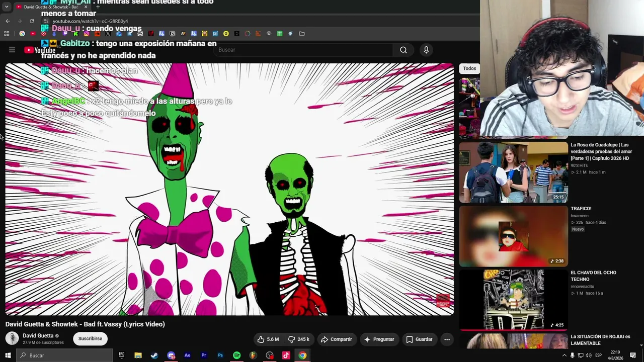Open Spotify from the taskbar
Image resolution: width=644 pixels, height=362 pixels.
click(236, 355)
